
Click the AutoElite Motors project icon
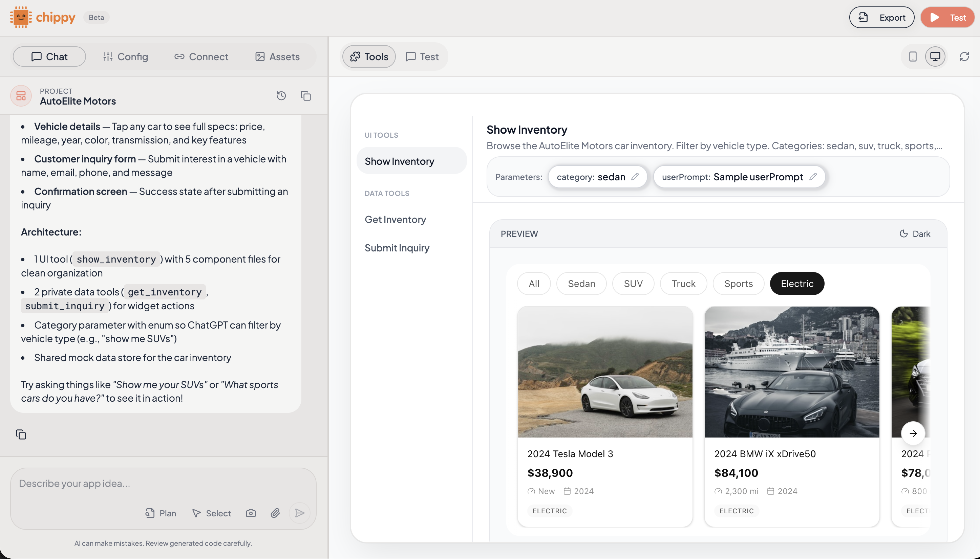[21, 96]
